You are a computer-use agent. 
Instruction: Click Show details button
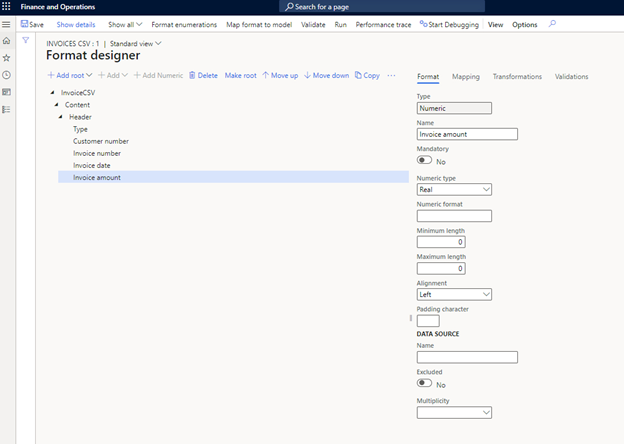(x=76, y=25)
